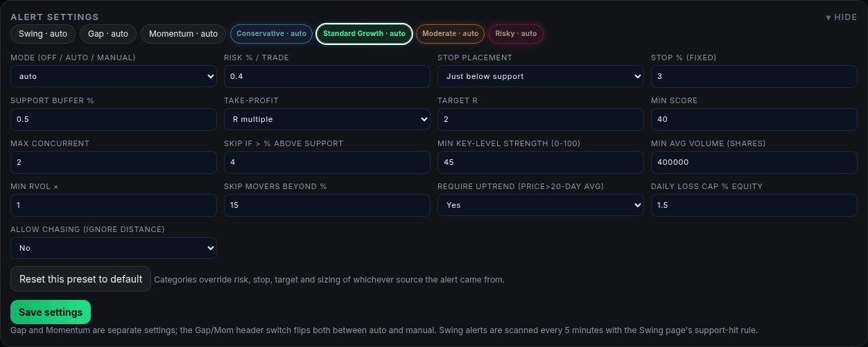This screenshot has height=347, width=868.
Task: Collapse alert settings with the Hide toggle
Action: pyautogui.click(x=841, y=17)
